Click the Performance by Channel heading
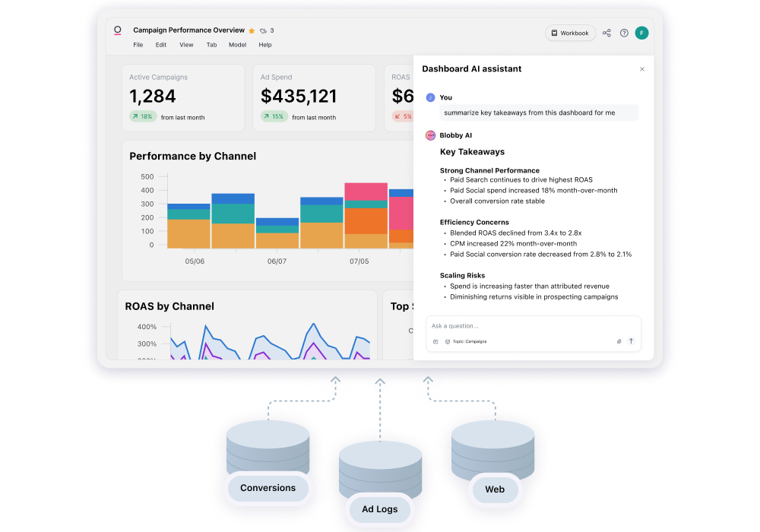Screen dimensions: 760x532 (x=193, y=156)
